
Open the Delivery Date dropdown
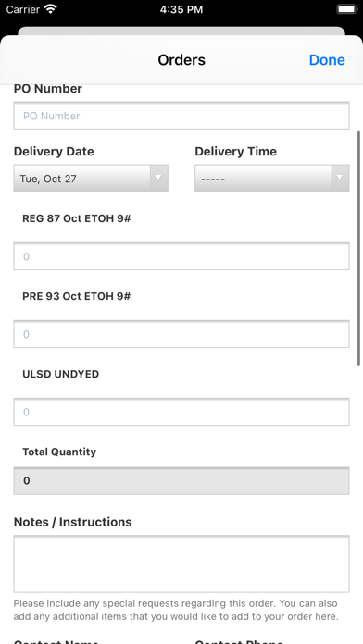(91, 179)
